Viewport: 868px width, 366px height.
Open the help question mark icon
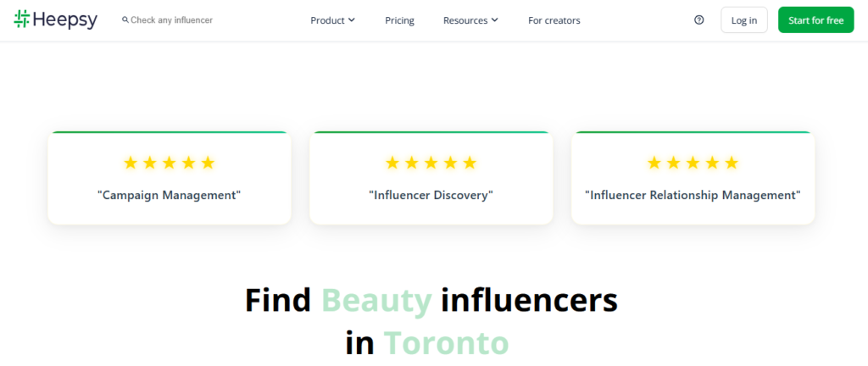(698, 20)
